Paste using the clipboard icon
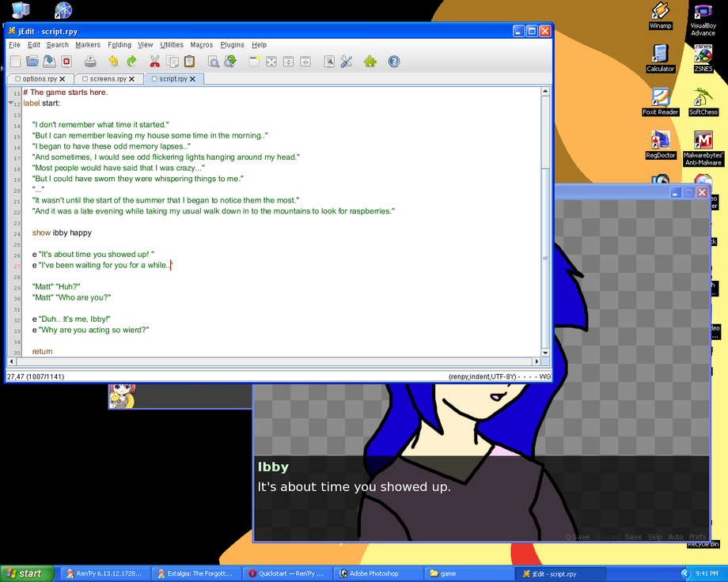 click(189, 61)
